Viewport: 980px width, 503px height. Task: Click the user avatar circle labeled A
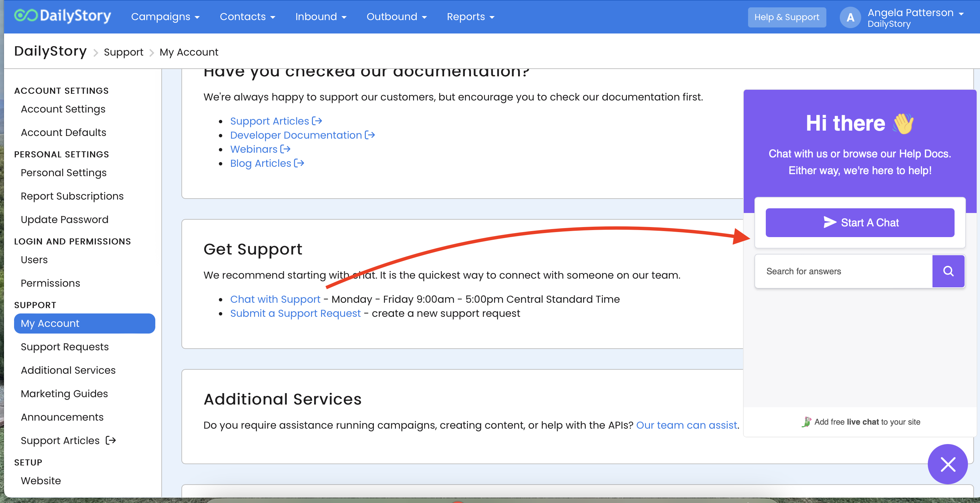[850, 17]
